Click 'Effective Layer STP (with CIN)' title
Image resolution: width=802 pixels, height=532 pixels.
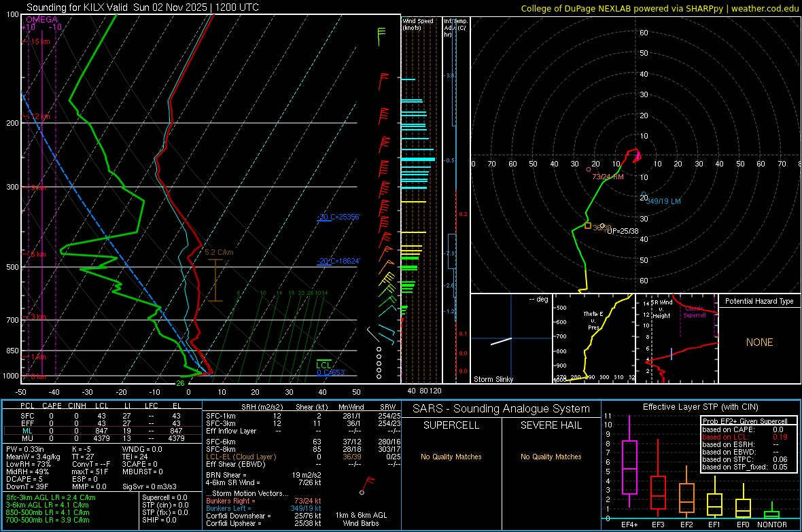point(700,407)
